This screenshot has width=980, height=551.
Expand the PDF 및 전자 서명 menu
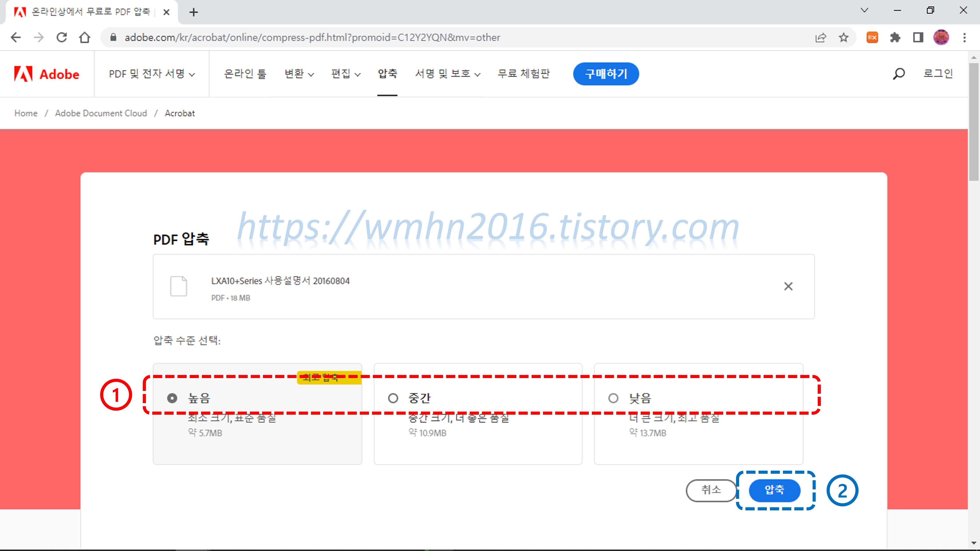(x=152, y=74)
